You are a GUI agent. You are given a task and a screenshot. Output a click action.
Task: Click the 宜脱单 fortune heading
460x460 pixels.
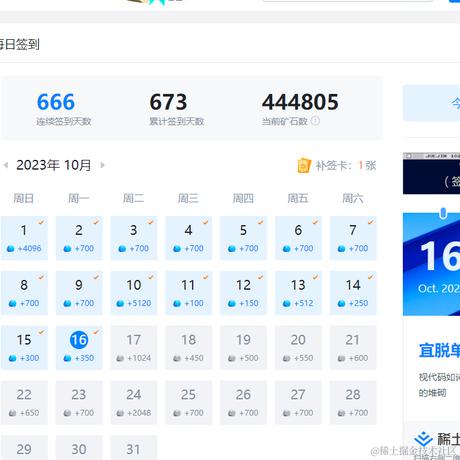click(439, 350)
